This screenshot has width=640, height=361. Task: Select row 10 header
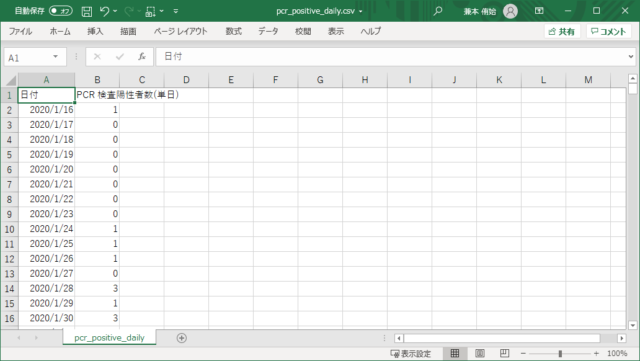(9, 229)
